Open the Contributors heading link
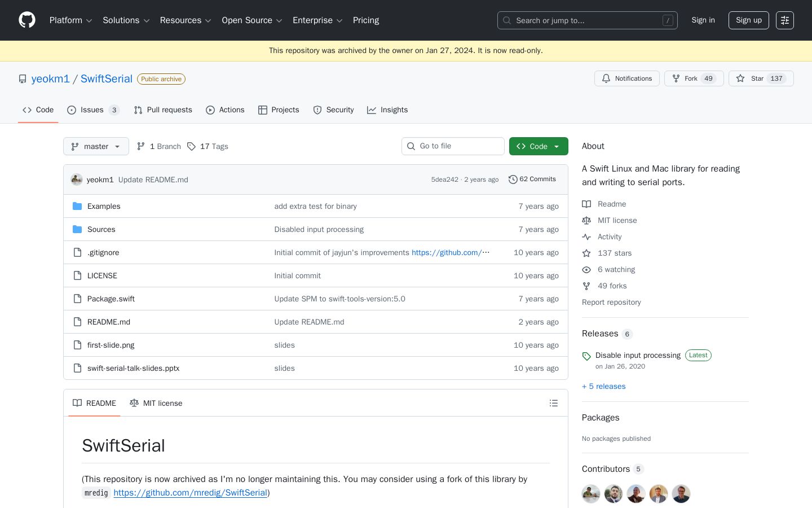This screenshot has height=508, width=812. tap(613, 469)
